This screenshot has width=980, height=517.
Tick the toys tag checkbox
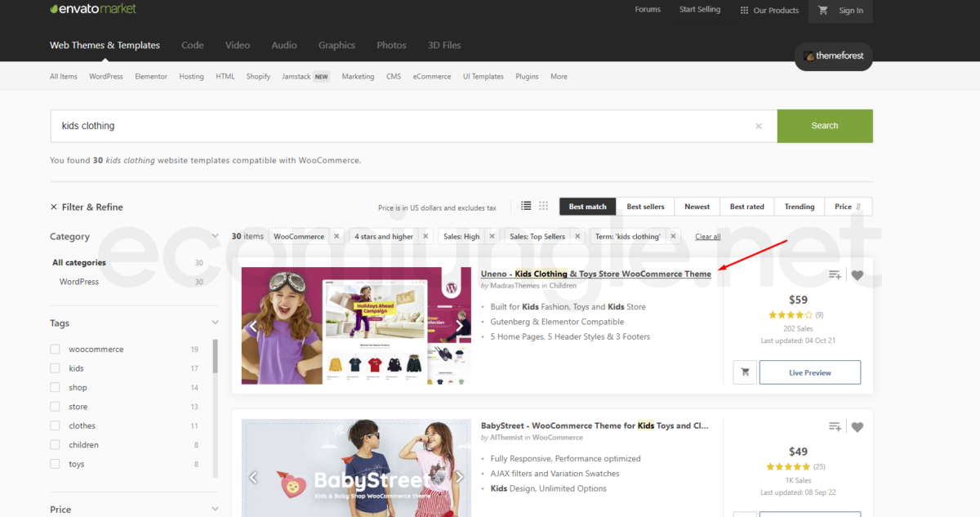click(x=55, y=464)
